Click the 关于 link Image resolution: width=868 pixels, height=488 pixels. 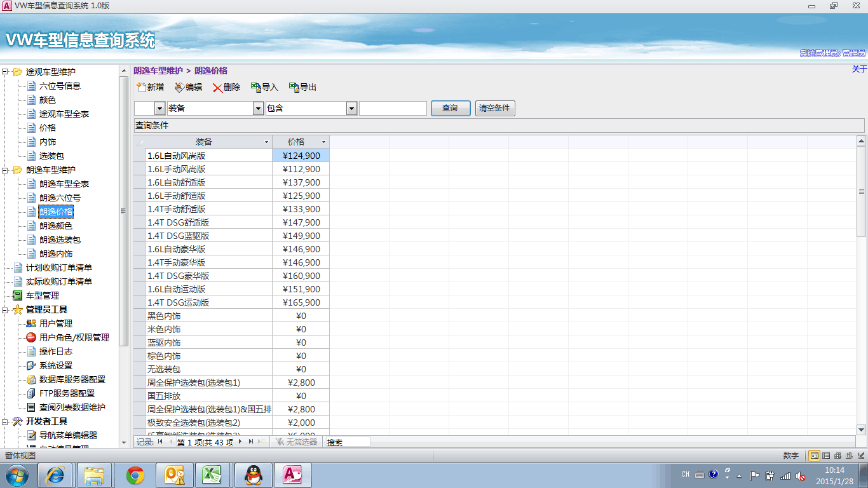point(859,69)
